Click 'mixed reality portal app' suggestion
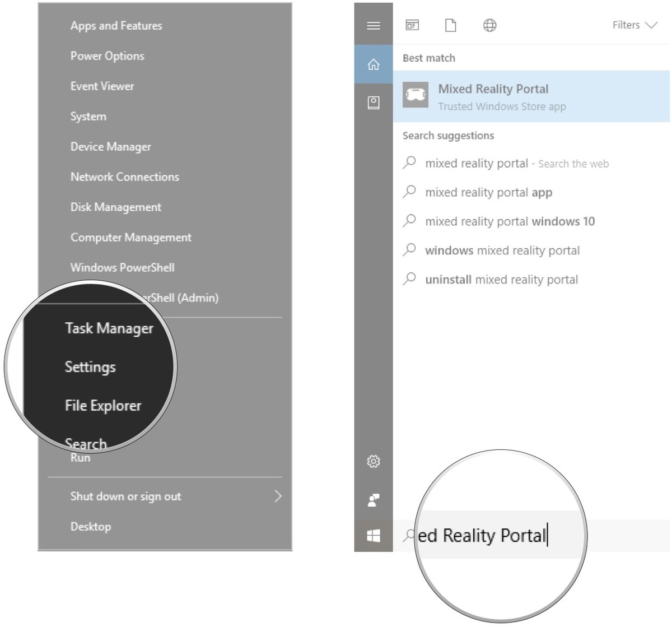The width and height of the screenshot is (672, 627). (488, 193)
